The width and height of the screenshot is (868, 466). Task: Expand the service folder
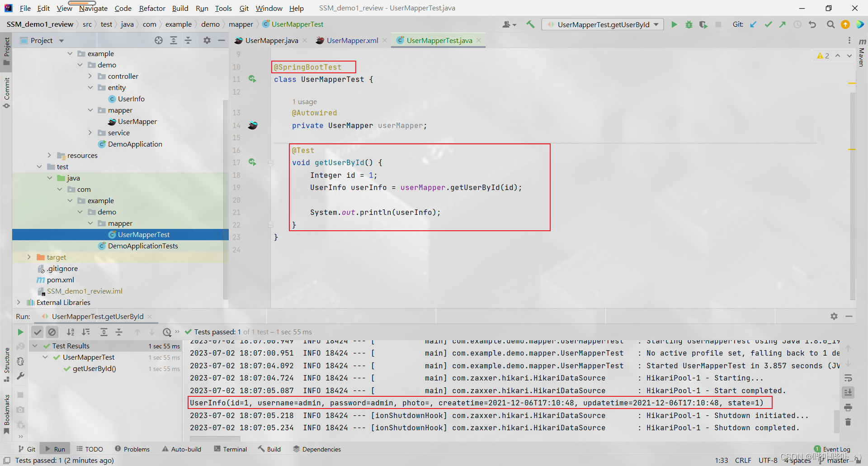pos(90,133)
